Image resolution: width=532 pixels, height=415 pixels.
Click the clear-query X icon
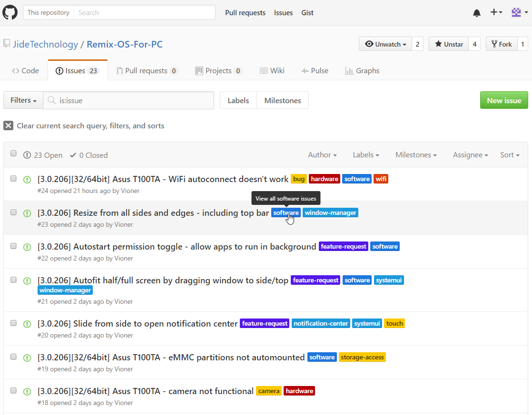(x=9, y=126)
